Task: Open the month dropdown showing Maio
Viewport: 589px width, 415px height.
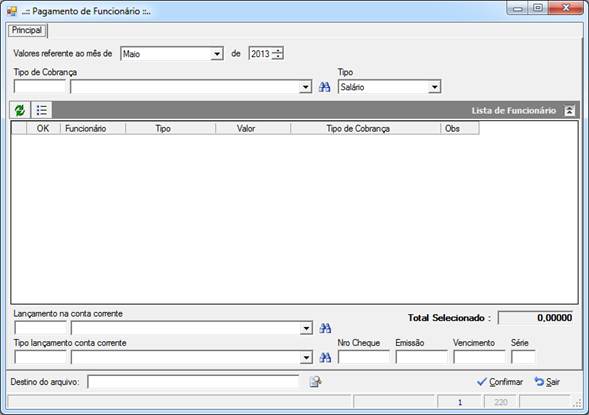Action: (x=216, y=54)
